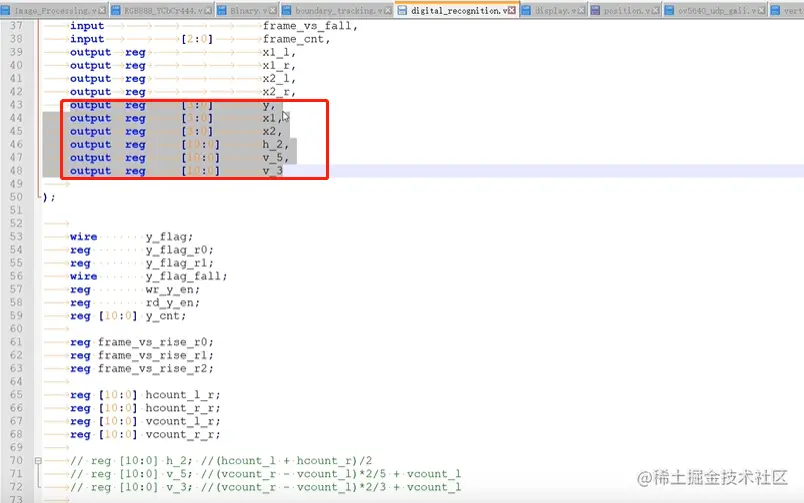This screenshot has height=503, width=804.
Task: Click the file icon on position.v tab
Action: tap(595, 10)
